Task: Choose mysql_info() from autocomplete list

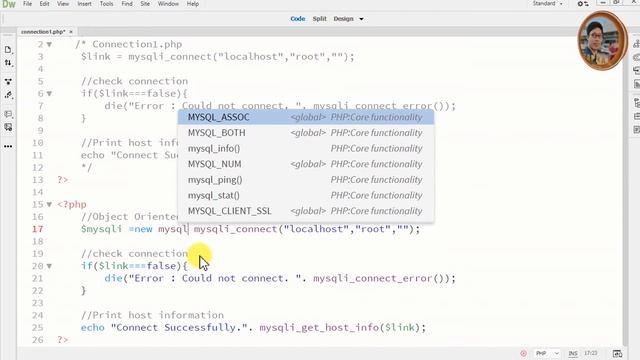Action: tap(306, 148)
